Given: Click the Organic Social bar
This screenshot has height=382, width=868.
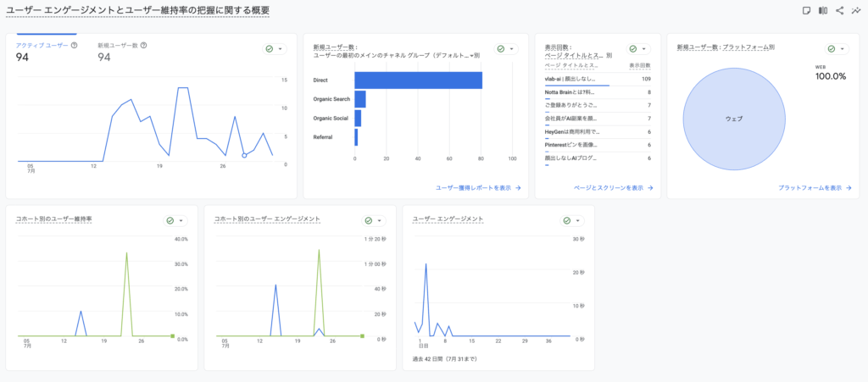Looking at the screenshot, I should [359, 119].
